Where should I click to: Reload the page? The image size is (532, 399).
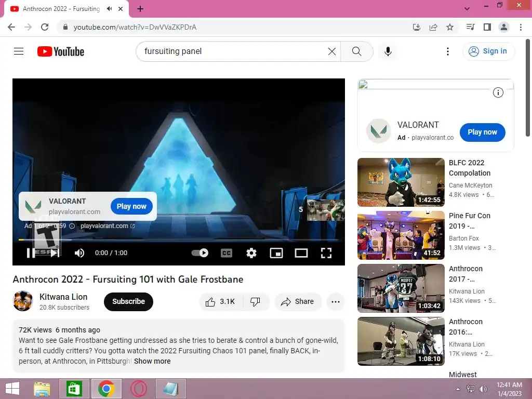pos(45,27)
